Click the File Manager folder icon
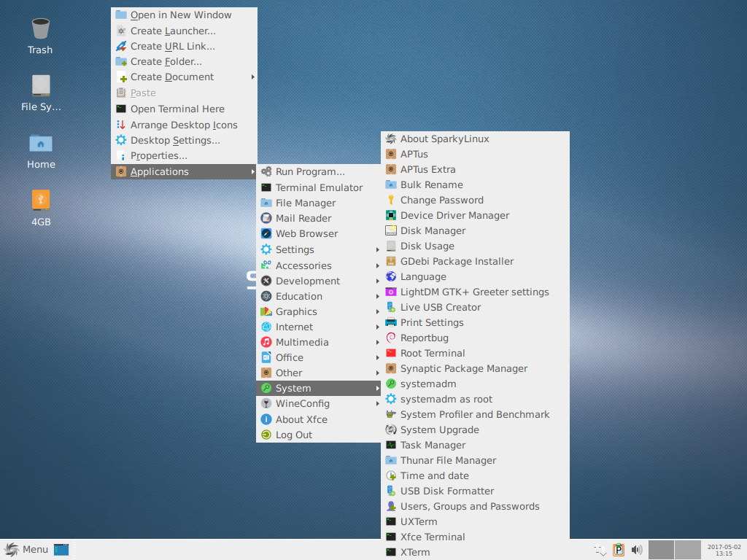The width and height of the screenshot is (747, 560). (x=266, y=203)
